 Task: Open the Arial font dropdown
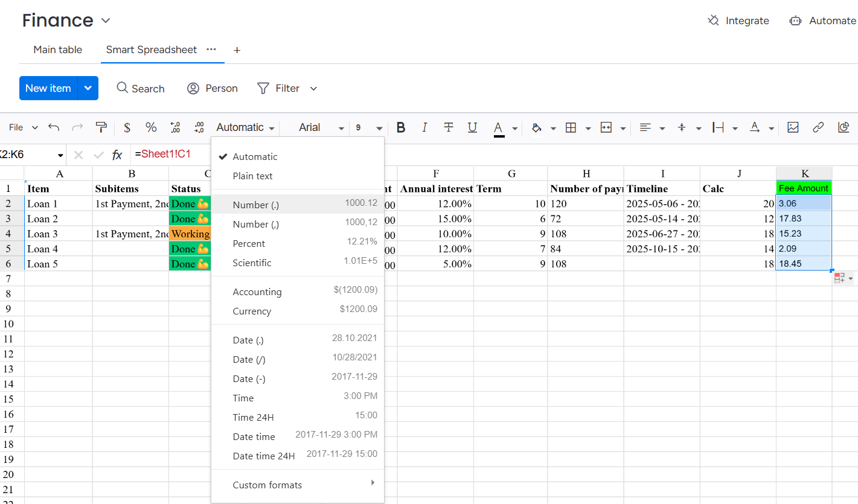coord(321,127)
